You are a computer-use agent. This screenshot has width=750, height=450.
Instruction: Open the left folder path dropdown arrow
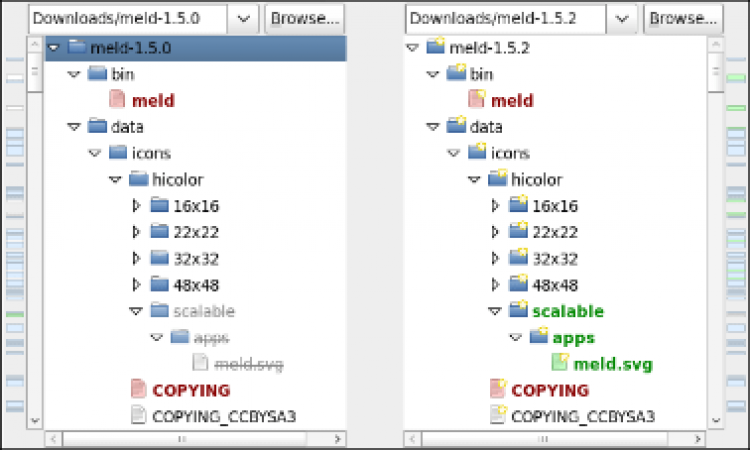pyautogui.click(x=243, y=19)
